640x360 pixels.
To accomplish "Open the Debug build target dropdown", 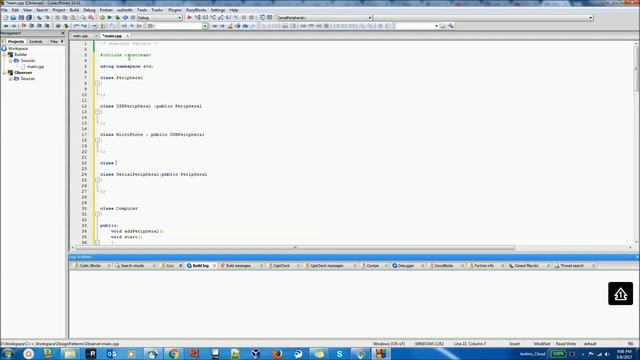I will click(x=160, y=18).
